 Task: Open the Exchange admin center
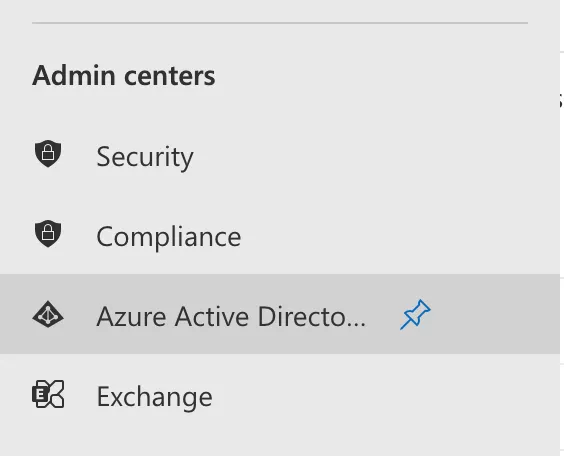click(155, 397)
